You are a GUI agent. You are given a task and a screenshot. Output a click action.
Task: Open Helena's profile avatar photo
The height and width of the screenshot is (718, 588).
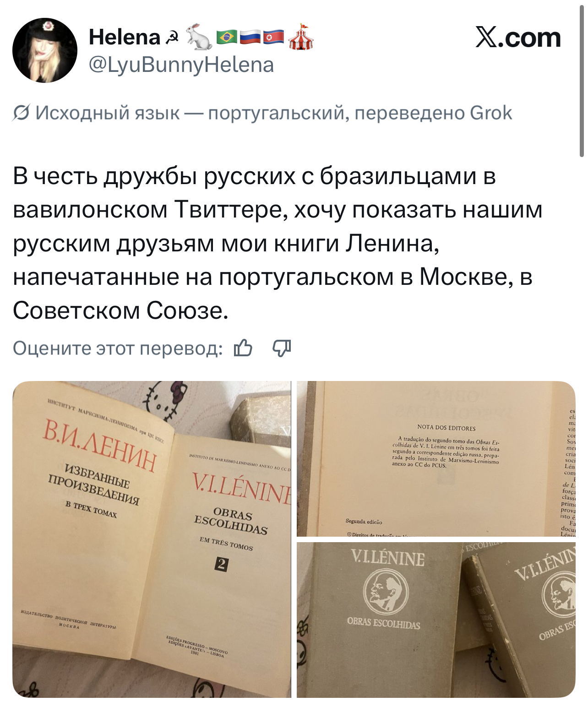point(45,50)
